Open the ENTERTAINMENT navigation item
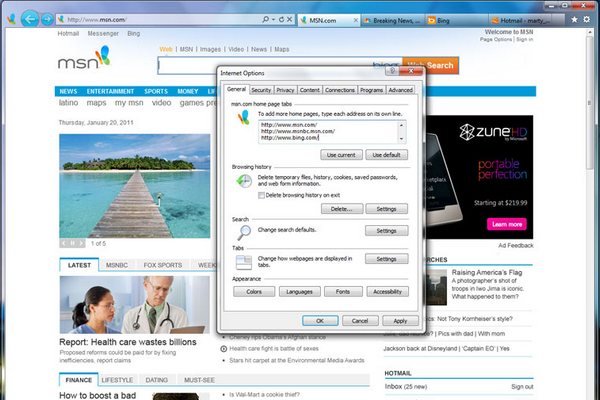The image size is (600, 400). pyautogui.click(x=110, y=91)
